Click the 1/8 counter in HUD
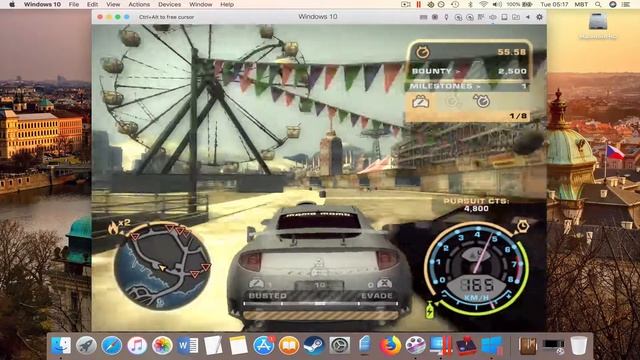Image resolution: width=640 pixels, height=360 pixels. pos(518,116)
